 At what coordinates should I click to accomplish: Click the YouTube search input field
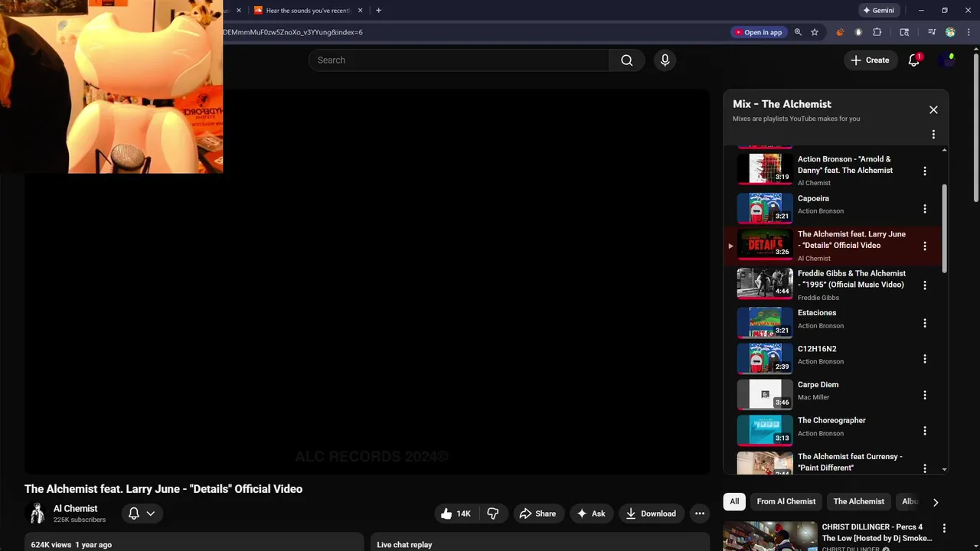click(459, 60)
